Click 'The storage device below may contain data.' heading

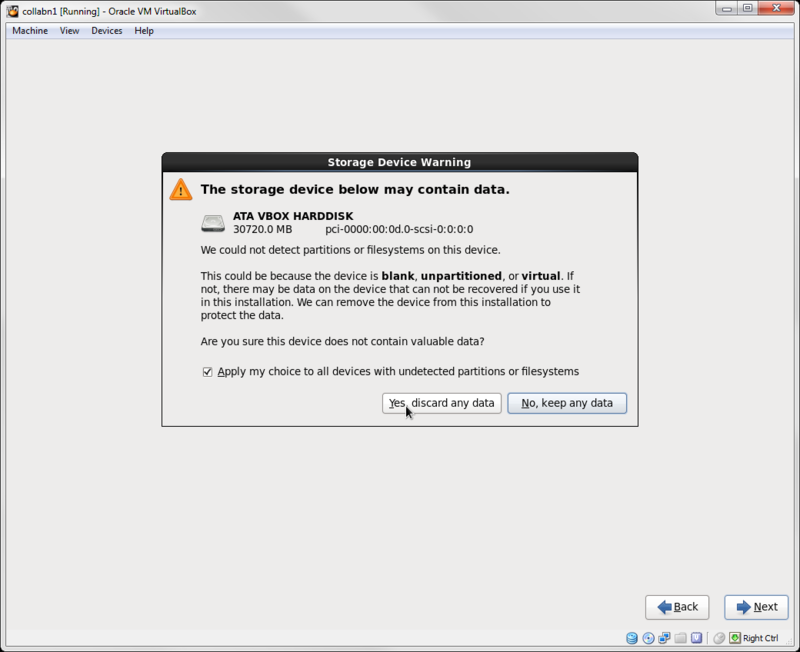point(355,189)
